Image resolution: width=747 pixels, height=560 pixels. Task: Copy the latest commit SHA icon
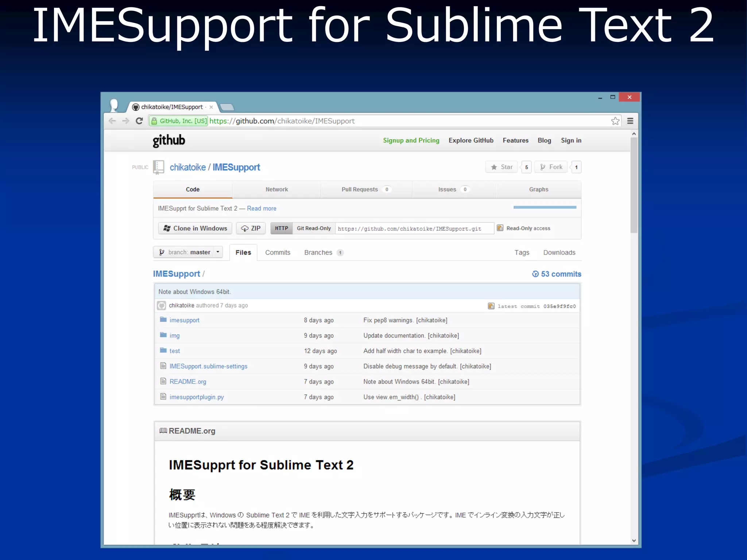tap(491, 306)
